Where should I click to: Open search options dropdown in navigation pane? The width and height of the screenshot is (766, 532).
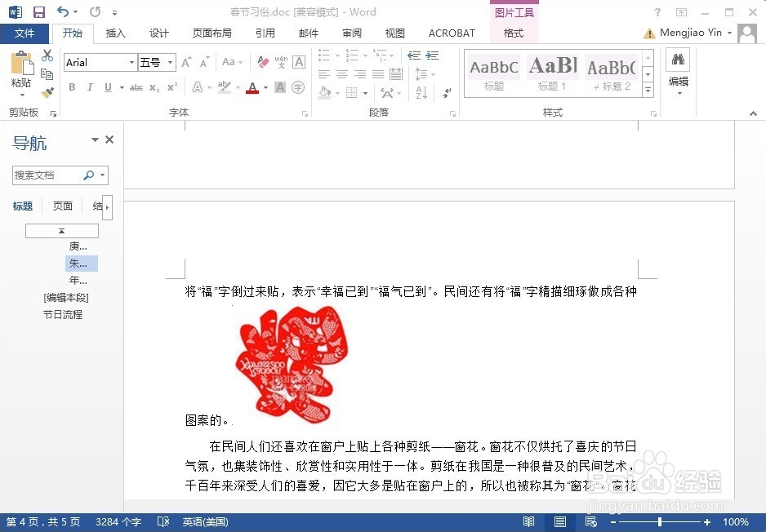[102, 175]
